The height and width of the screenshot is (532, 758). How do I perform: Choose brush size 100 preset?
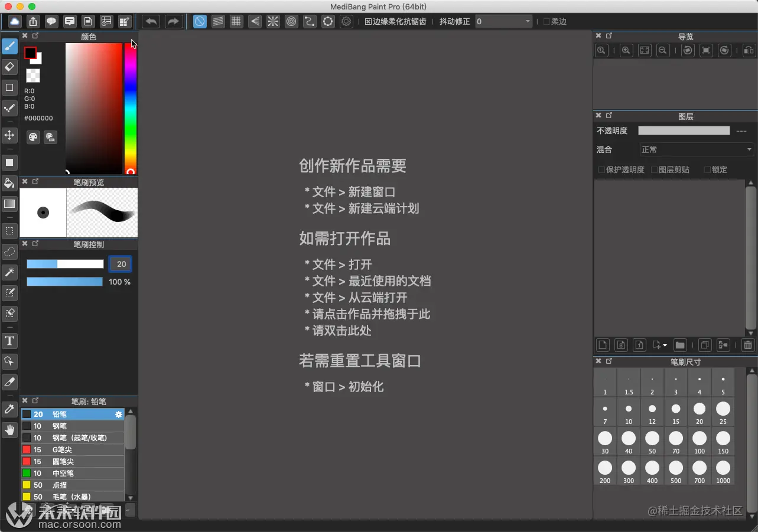click(700, 441)
